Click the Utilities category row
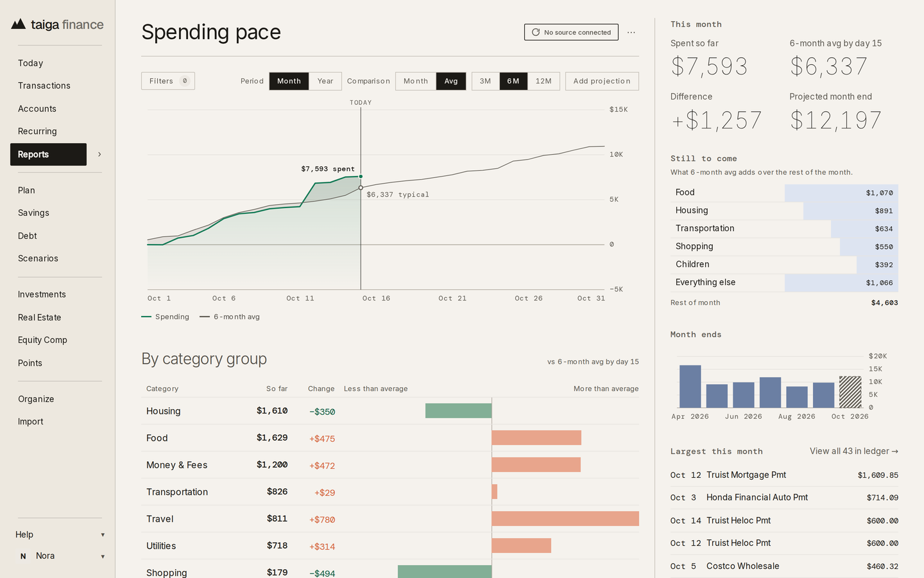This screenshot has width=924, height=578. click(390, 546)
